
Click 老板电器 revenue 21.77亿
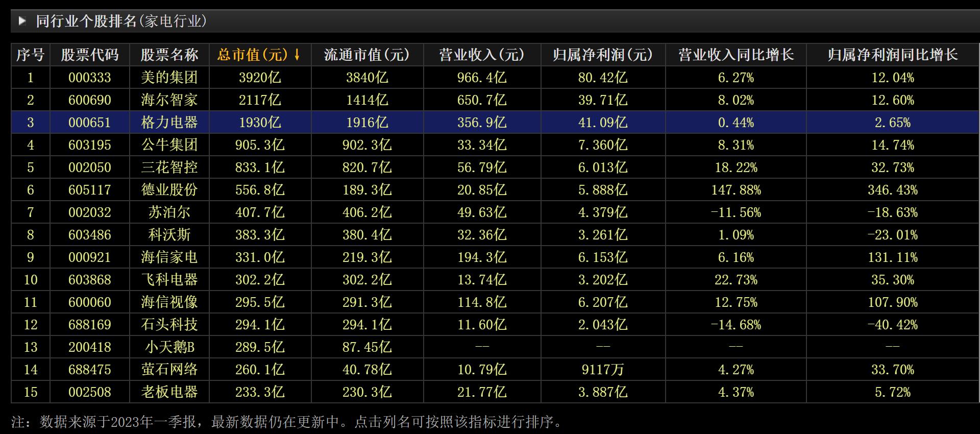pyautogui.click(x=482, y=392)
